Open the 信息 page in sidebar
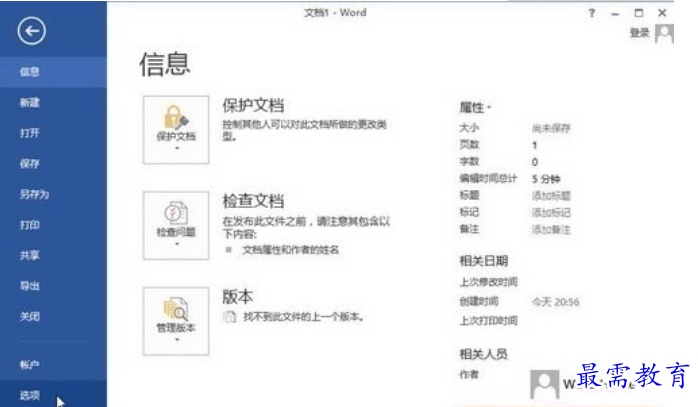The height and width of the screenshot is (407, 698). pyautogui.click(x=53, y=72)
